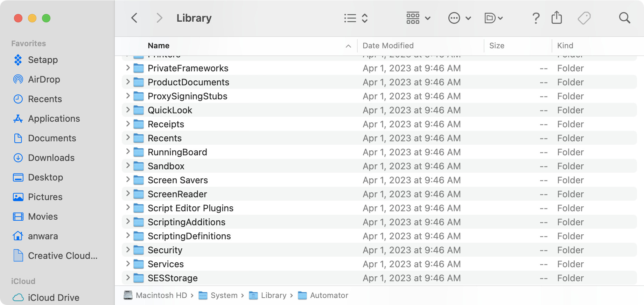Select Applications in the sidebar

tap(54, 119)
